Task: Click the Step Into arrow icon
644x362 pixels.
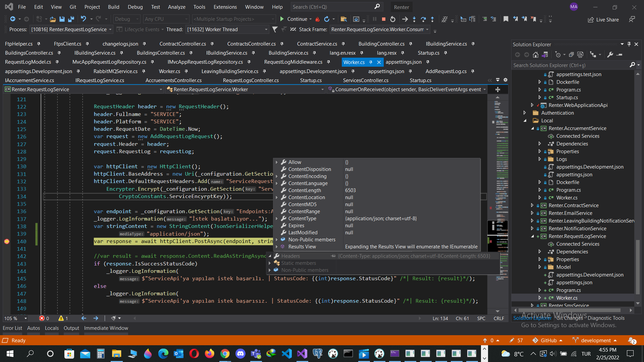Action: [x=414, y=19]
